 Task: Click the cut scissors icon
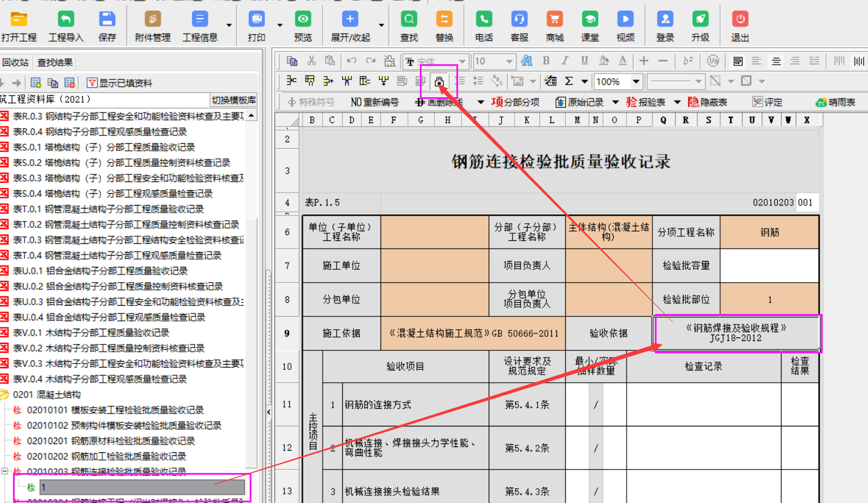[312, 61]
